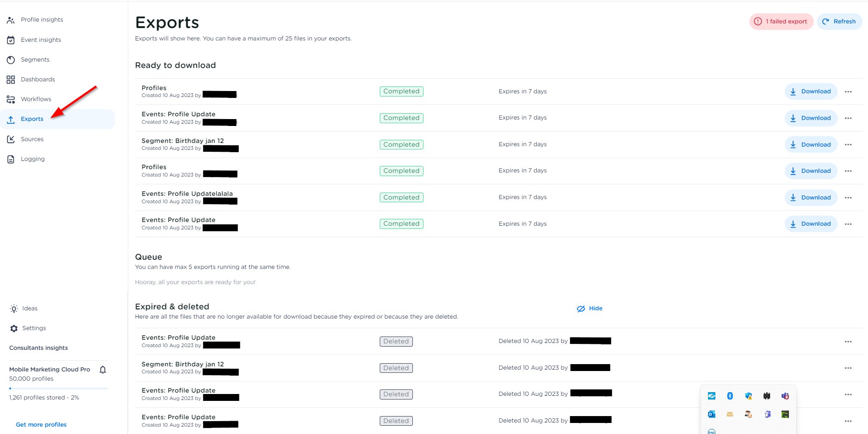The height and width of the screenshot is (434, 868).
Task: Click the notification bell icon
Action: 103,370
